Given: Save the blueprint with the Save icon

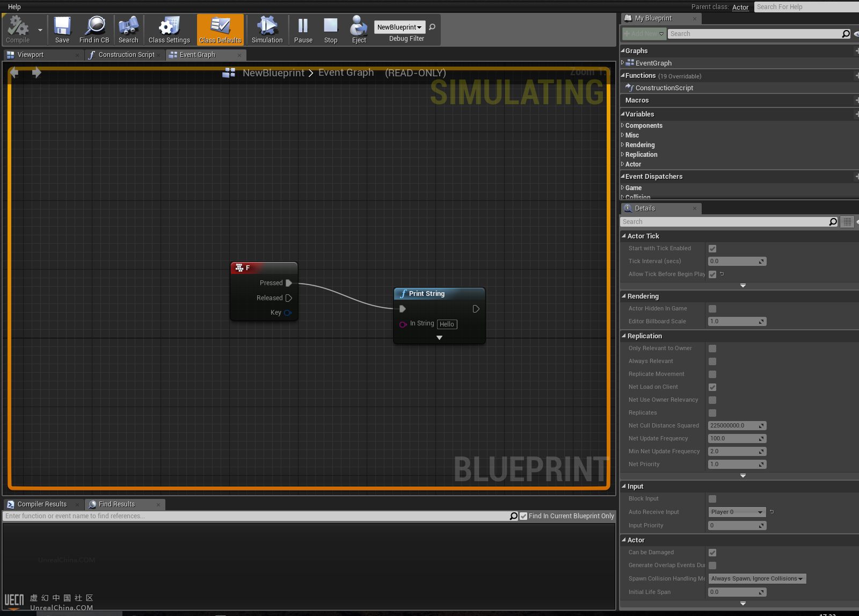Looking at the screenshot, I should tap(62, 30).
